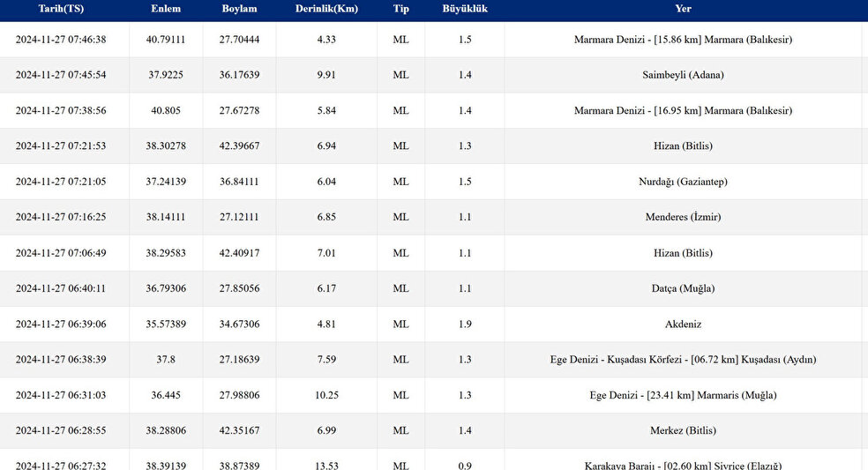
Task: Click the Kuşadası (Aydın) location cell
Action: click(x=683, y=360)
